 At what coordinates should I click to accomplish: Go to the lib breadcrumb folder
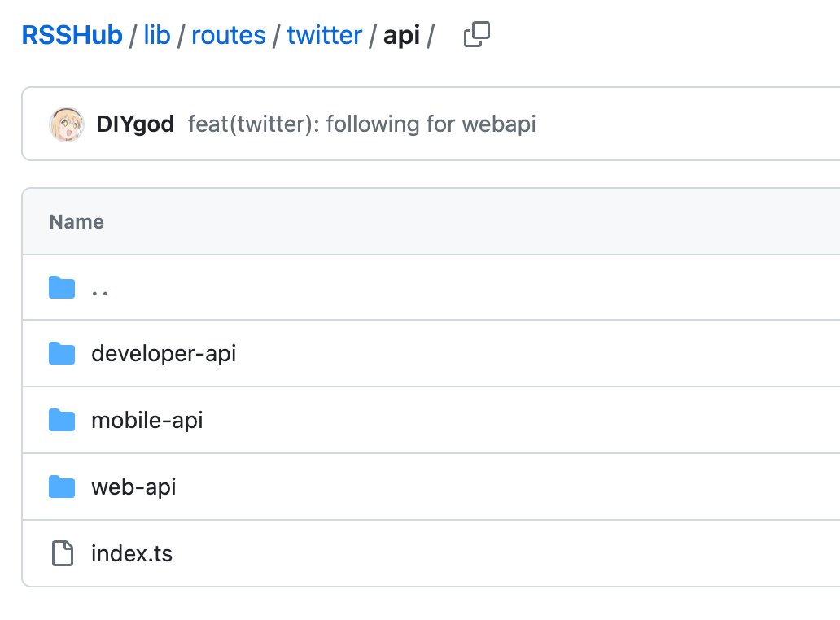pos(157,35)
